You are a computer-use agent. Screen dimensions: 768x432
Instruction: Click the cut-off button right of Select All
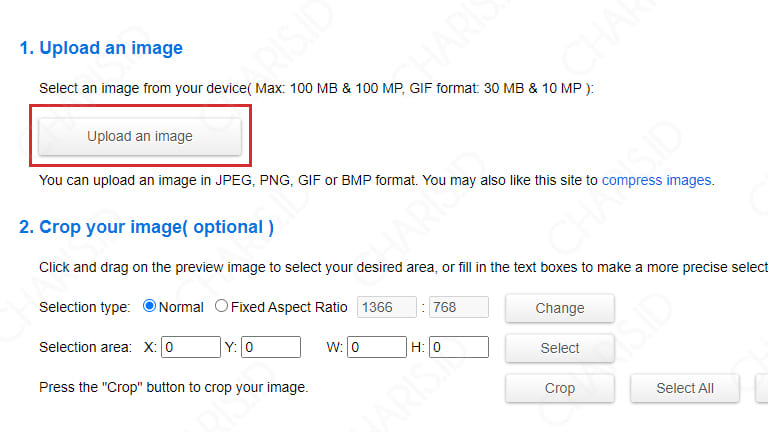(762, 388)
